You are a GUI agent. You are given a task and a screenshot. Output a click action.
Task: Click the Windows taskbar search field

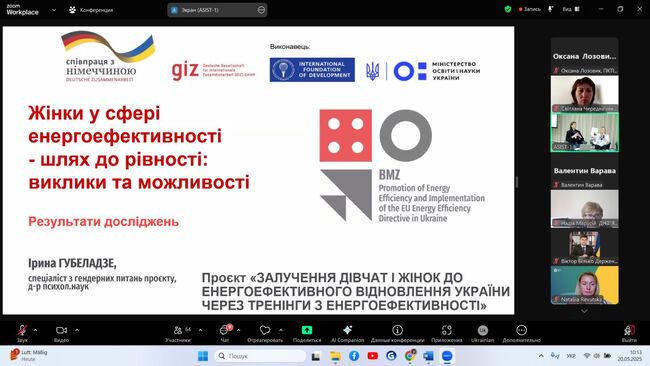(260, 356)
